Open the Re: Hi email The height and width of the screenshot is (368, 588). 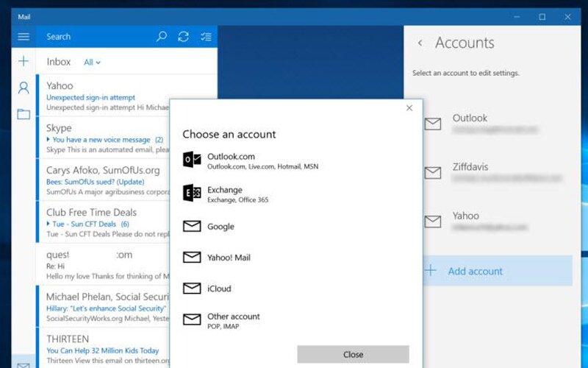[103, 264]
